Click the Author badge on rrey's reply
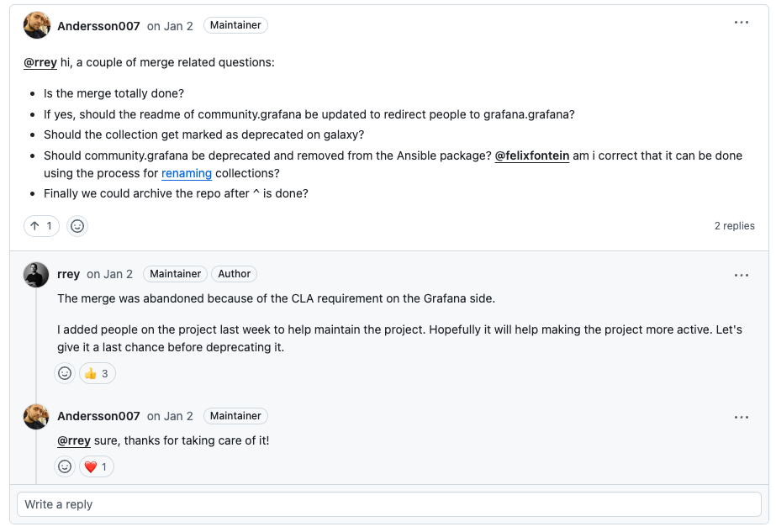The width and height of the screenshot is (776, 532). pos(234,274)
